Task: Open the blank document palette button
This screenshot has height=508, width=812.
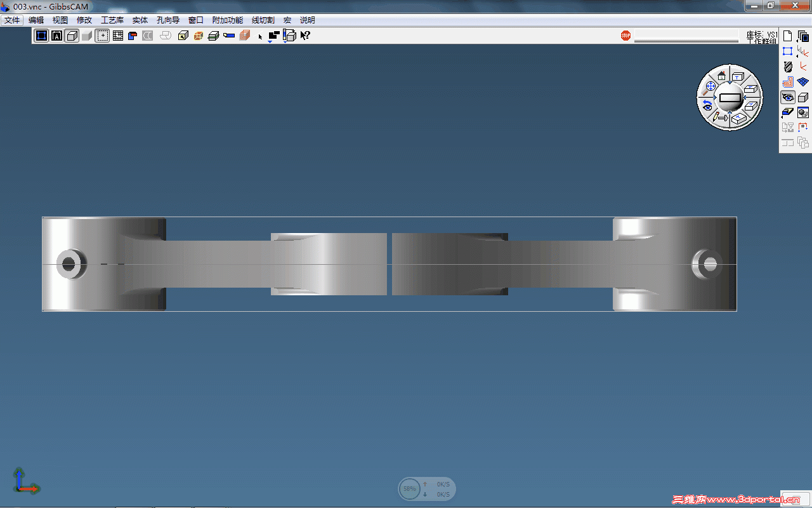Action: [788, 36]
